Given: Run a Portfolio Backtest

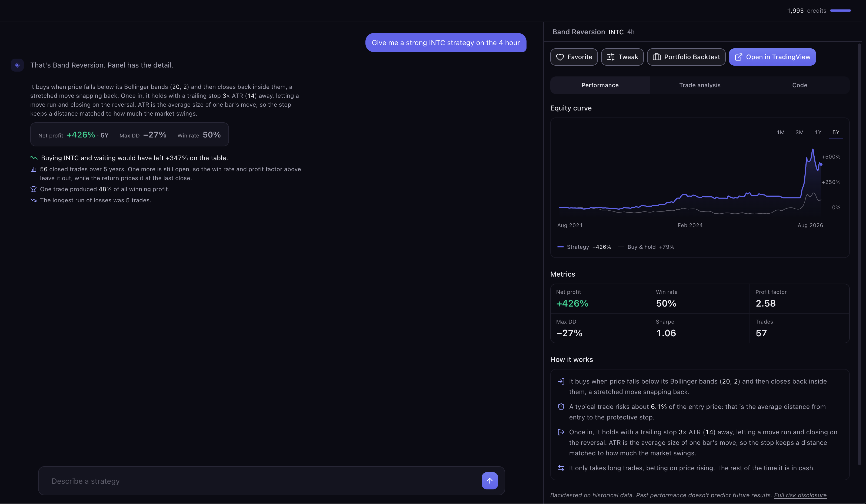Looking at the screenshot, I should point(686,57).
